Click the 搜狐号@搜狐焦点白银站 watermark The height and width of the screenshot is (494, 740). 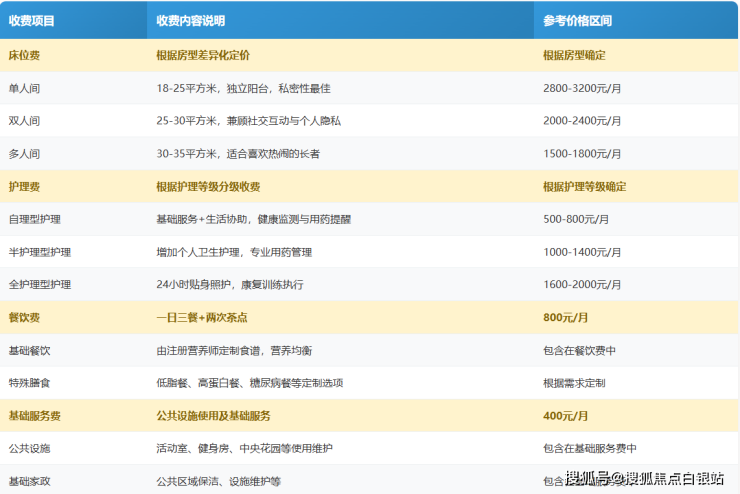pyautogui.click(x=646, y=479)
